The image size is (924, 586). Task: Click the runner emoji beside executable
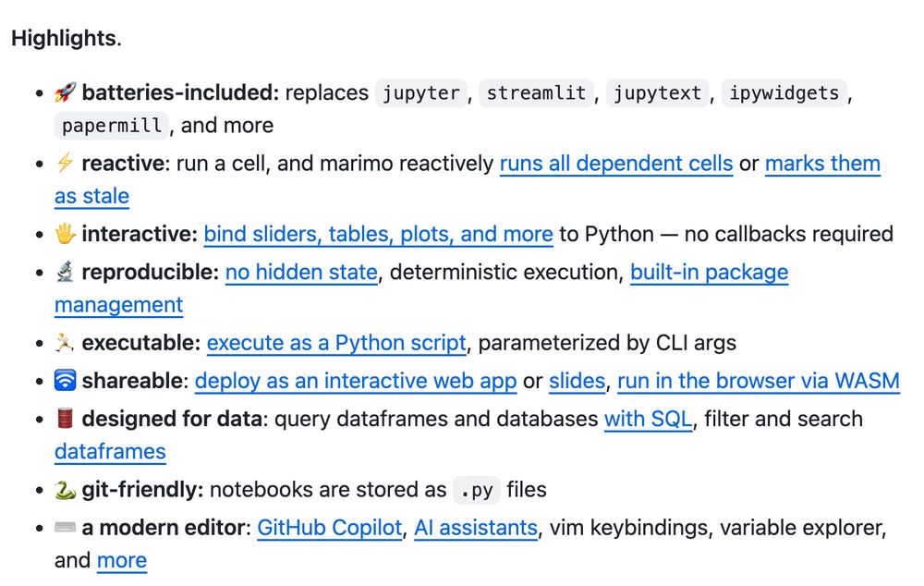65,343
